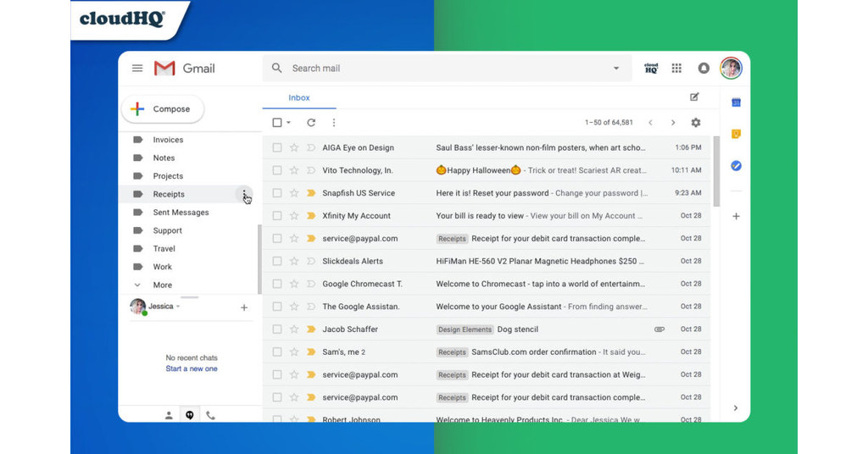
Task: Click Receipts tag on Sam's email
Action: click(x=453, y=352)
